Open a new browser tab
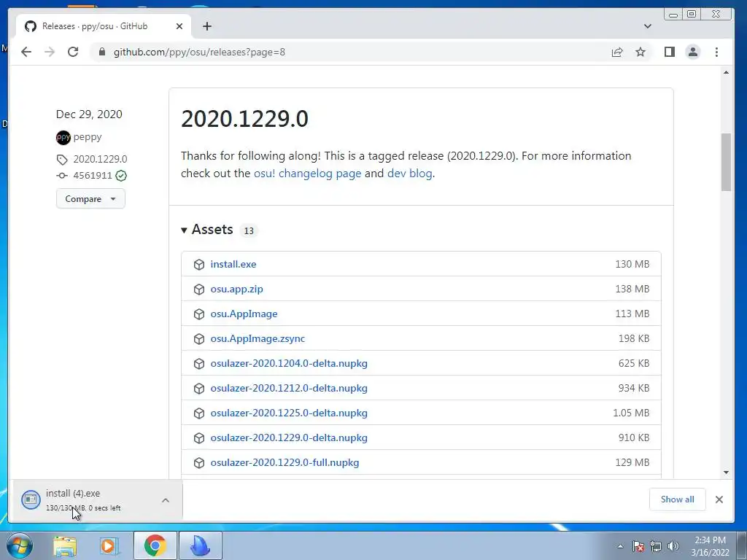The height and width of the screenshot is (560, 747). coord(206,26)
